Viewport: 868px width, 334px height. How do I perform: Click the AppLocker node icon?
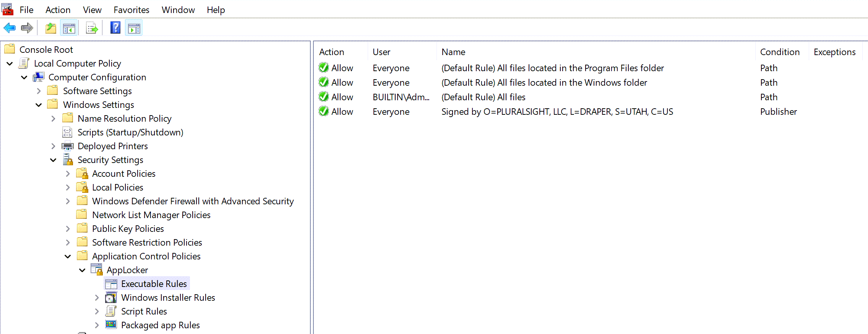pyautogui.click(x=97, y=269)
